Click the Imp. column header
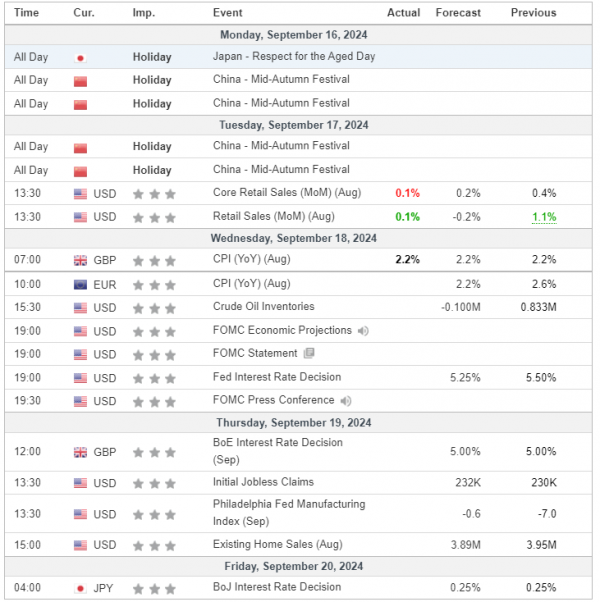 coord(144,13)
